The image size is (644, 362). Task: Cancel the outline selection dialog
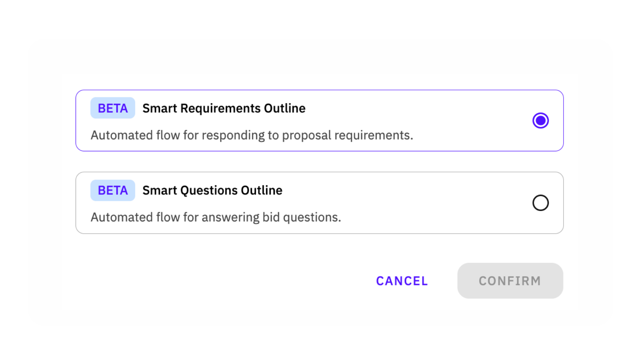click(x=402, y=281)
